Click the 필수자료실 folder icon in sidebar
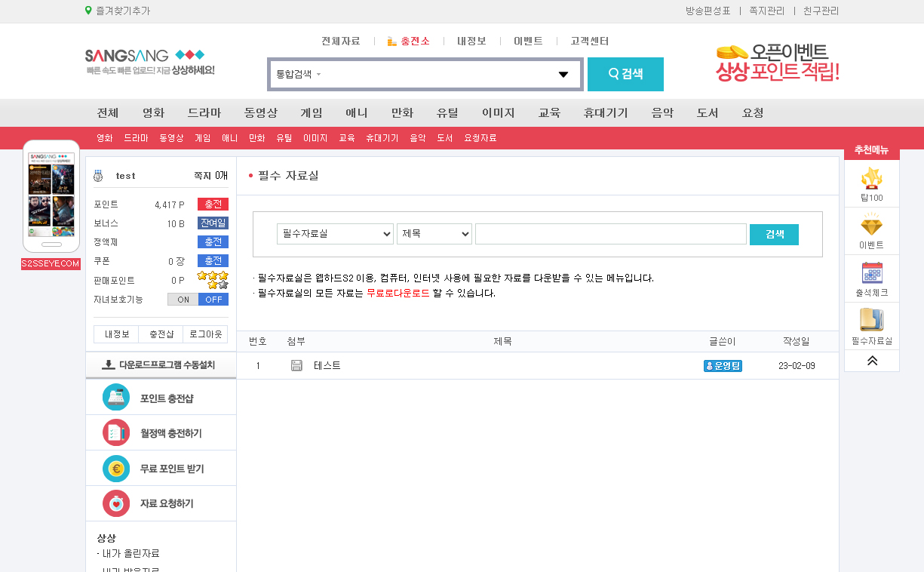Screen dimensions: 924x572 [871, 321]
